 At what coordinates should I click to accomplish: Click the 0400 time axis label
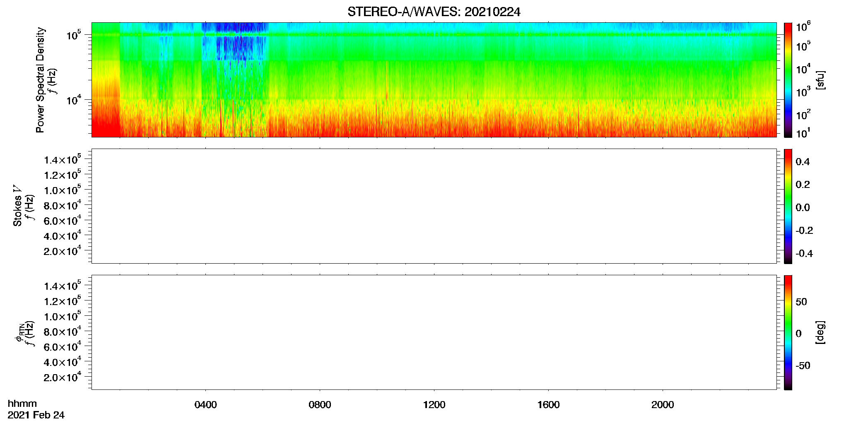pyautogui.click(x=205, y=405)
